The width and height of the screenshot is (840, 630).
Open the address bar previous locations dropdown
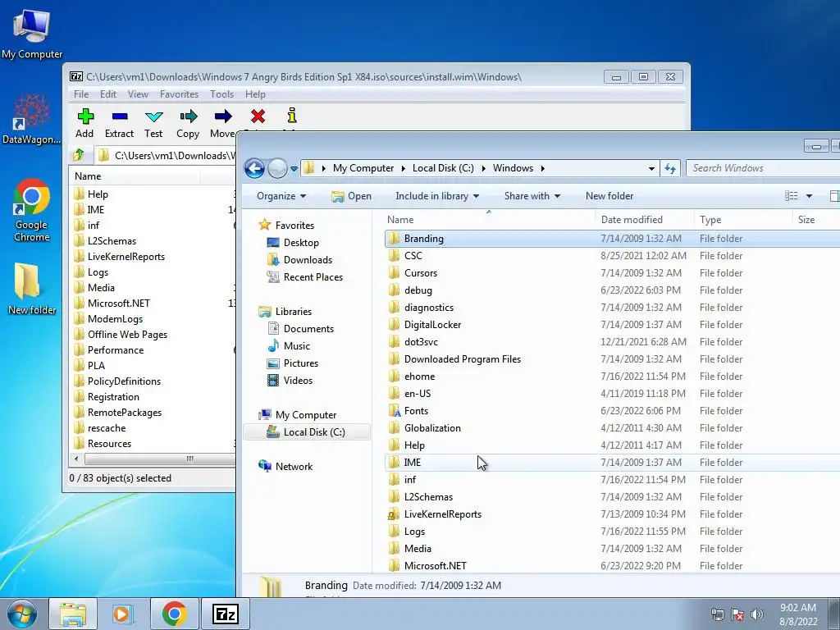pos(651,168)
